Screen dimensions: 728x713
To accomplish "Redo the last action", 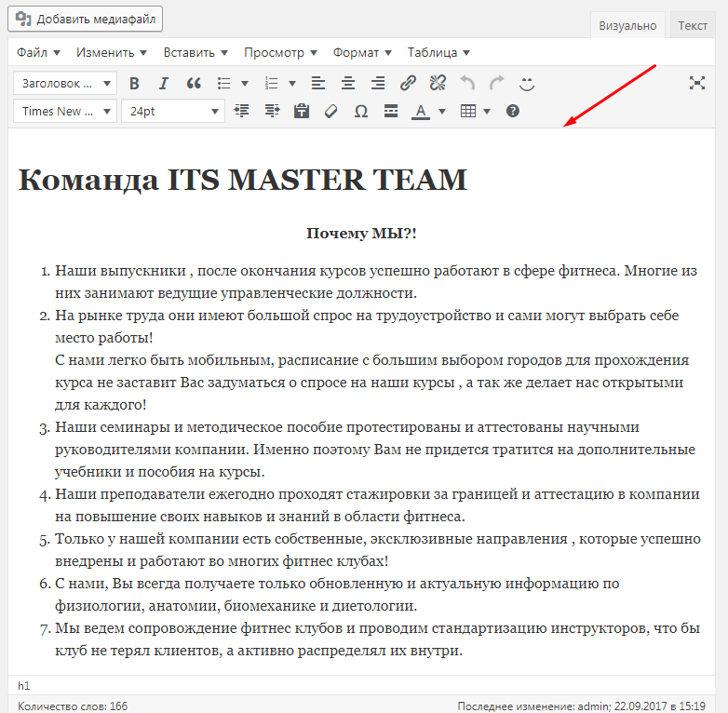I will 497,84.
